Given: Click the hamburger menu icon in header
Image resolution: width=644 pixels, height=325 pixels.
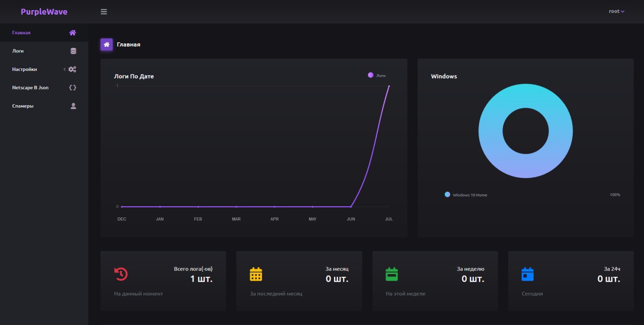Looking at the screenshot, I should 104,12.
